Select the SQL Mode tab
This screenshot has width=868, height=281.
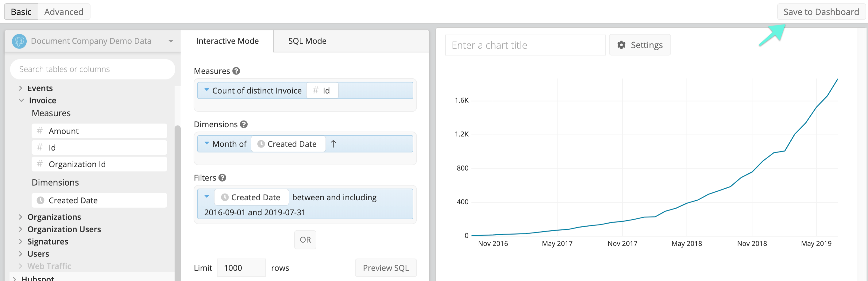pyautogui.click(x=307, y=41)
